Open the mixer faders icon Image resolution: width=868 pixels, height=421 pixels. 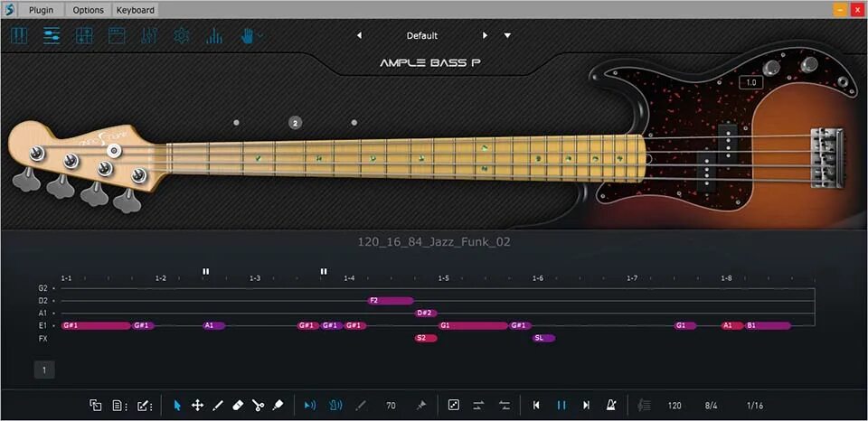coord(149,36)
